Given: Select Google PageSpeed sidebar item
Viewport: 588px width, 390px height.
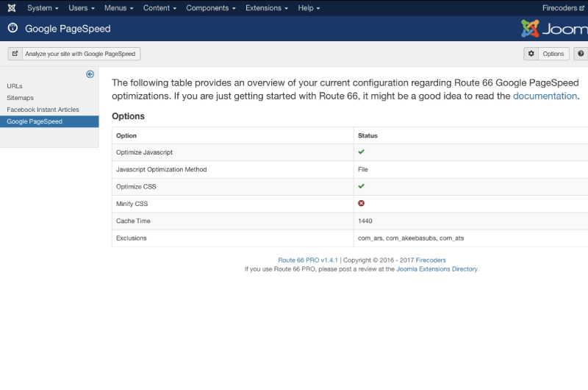Looking at the screenshot, I should 49,121.
